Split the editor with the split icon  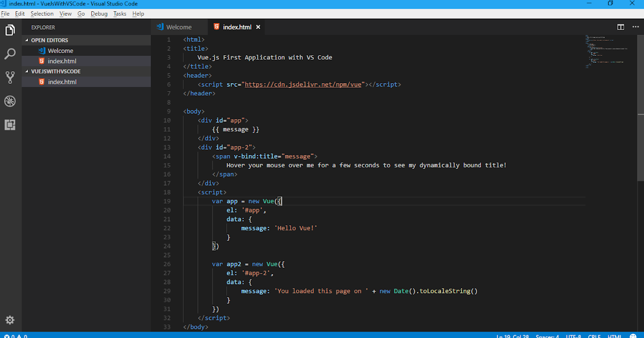point(620,27)
